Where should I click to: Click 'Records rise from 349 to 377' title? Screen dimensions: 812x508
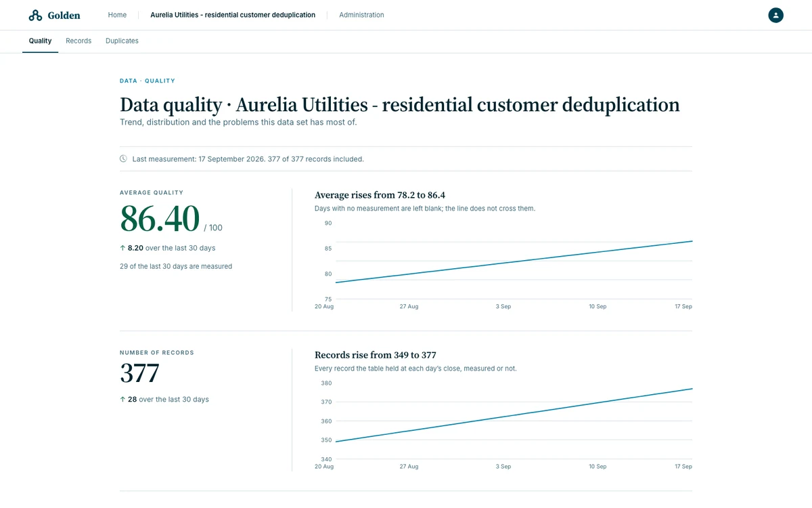(376, 355)
